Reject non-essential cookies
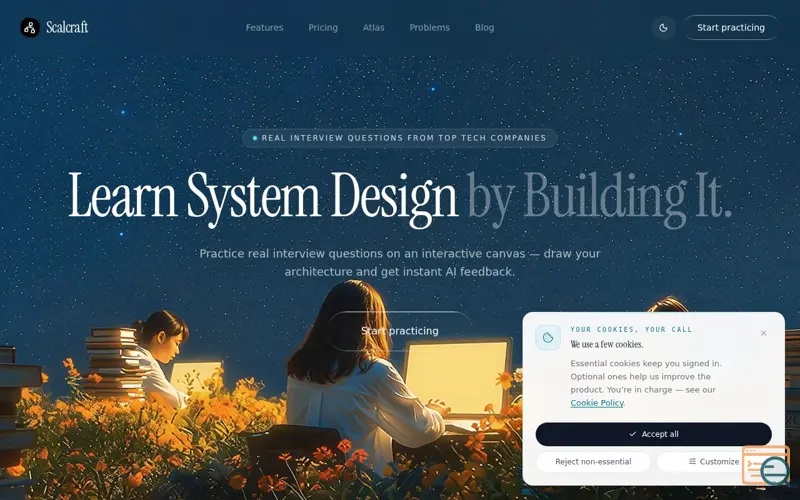This screenshot has width=800, height=500. pos(593,462)
